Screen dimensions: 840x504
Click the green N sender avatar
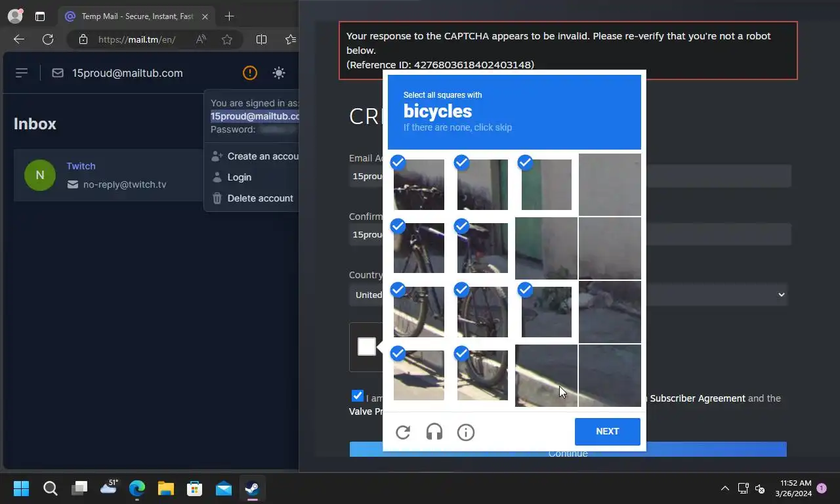click(x=40, y=175)
